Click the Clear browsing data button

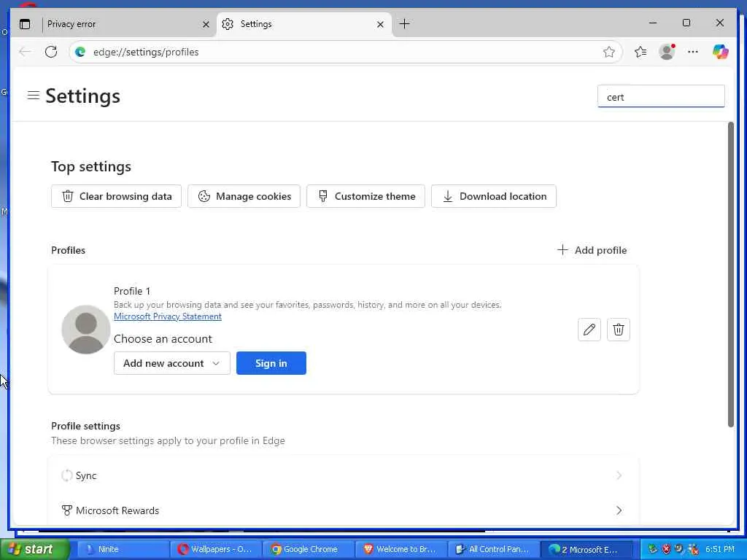tap(117, 196)
